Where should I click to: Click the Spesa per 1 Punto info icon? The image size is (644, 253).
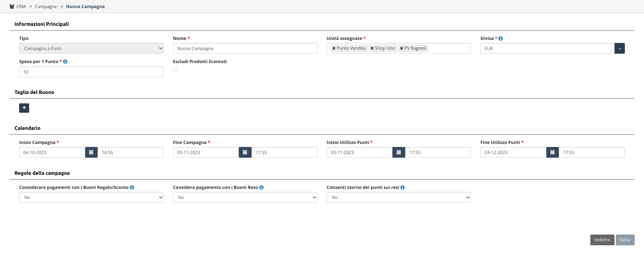(65, 62)
